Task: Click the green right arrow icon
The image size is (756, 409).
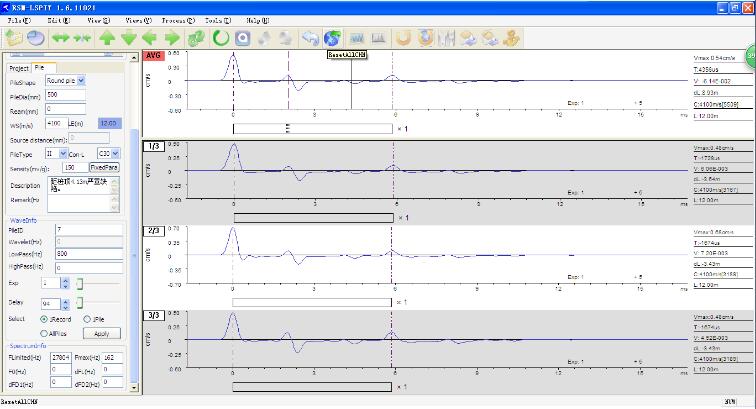Action: click(172, 38)
